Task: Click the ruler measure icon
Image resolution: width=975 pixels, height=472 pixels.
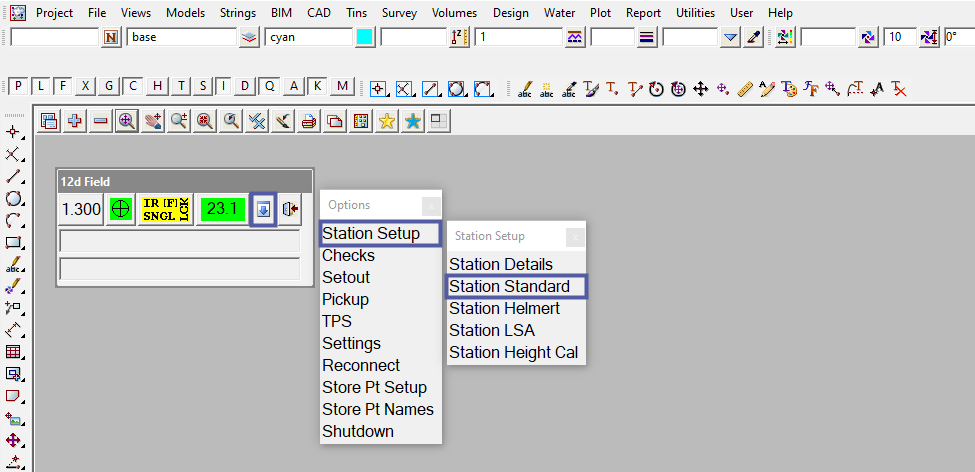Action: click(744, 88)
